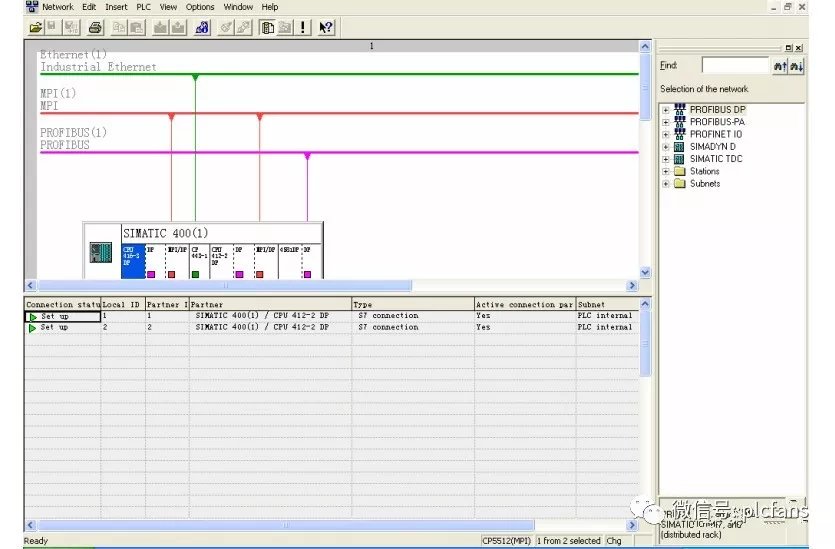835x549 pixels.
Task: Click the exclamation mark toolbar icon
Action: tap(304, 28)
